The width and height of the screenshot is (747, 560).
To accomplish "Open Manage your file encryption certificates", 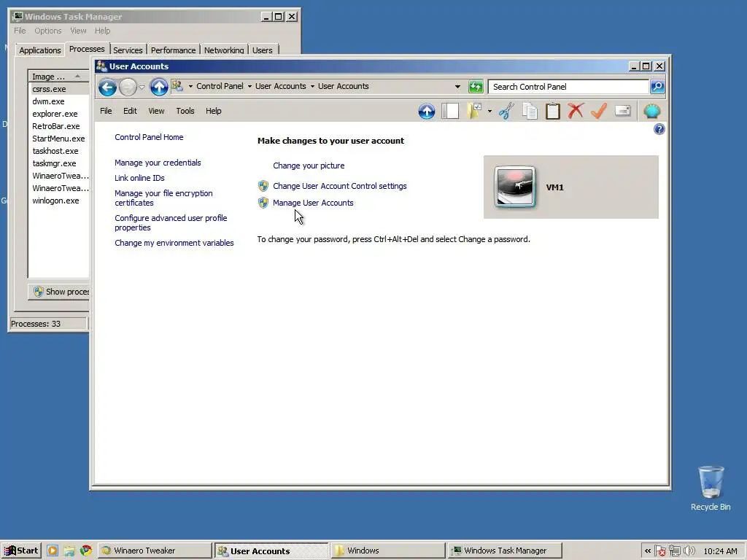I will [163, 198].
